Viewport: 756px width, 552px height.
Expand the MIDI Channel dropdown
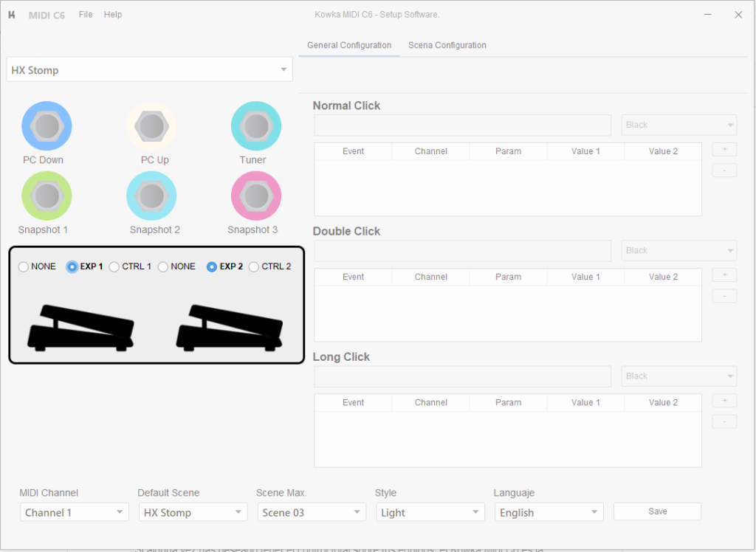[x=75, y=512]
